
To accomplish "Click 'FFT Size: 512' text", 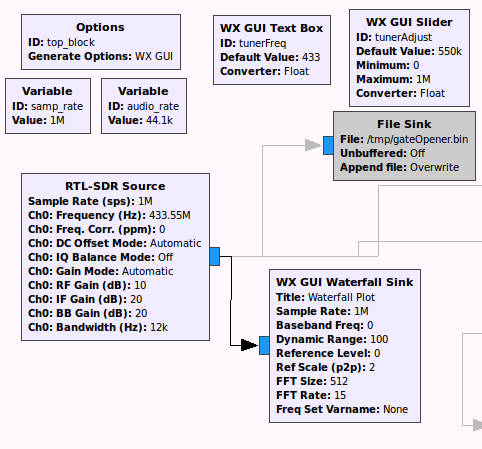I will point(312,381).
